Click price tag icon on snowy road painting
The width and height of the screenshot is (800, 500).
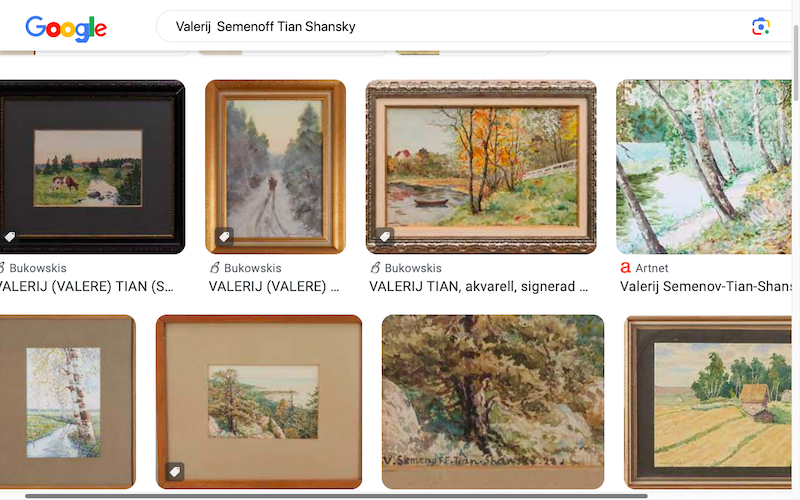[x=224, y=237]
